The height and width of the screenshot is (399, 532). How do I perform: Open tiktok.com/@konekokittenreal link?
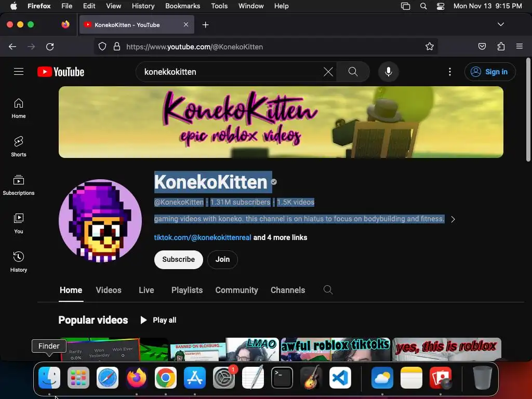point(203,237)
